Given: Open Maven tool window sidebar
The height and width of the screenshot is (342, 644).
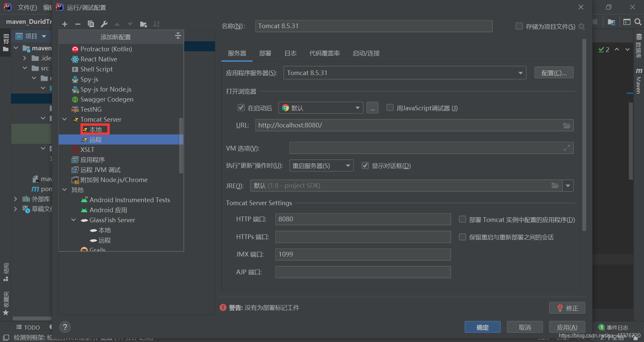Looking at the screenshot, I should click(x=639, y=80).
